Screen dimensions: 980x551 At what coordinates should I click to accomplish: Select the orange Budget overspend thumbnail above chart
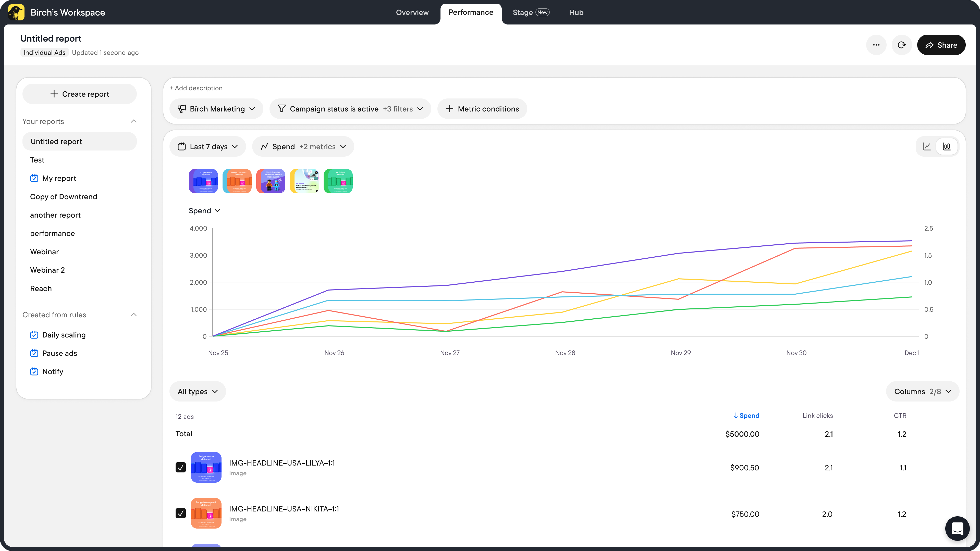click(237, 181)
